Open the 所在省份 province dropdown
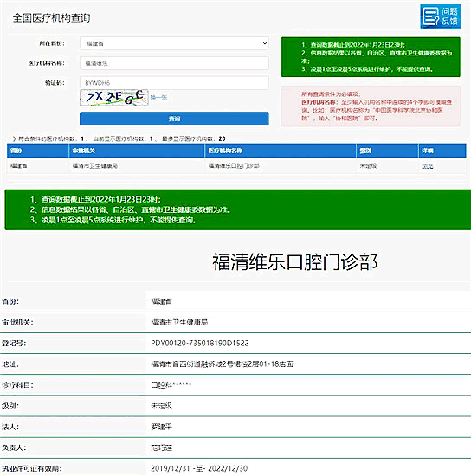471x476 pixels. click(174, 43)
